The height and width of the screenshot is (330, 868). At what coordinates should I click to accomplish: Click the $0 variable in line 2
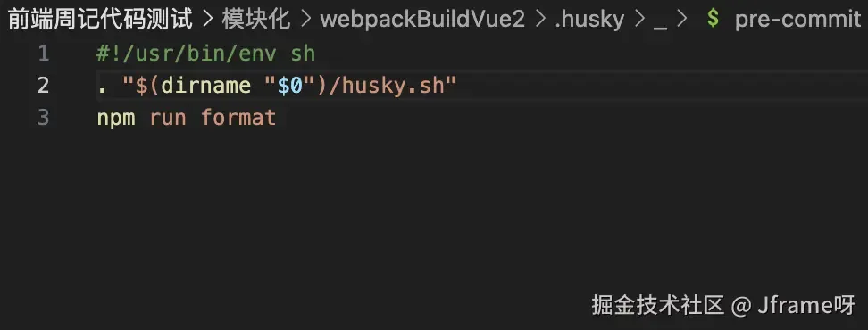[x=290, y=87]
